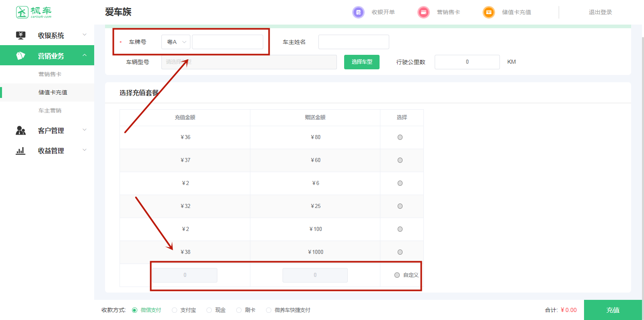Click the 车主姓名 input field
644x320 pixels.
point(353,42)
